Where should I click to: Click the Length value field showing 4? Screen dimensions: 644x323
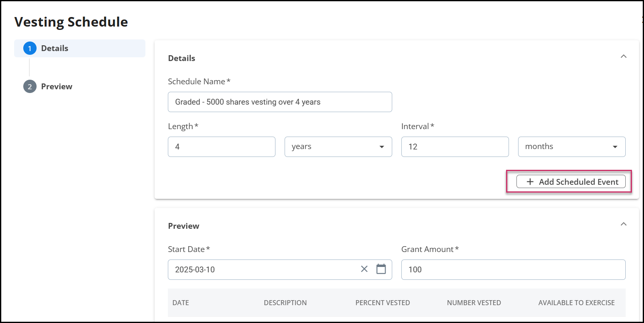tap(221, 147)
